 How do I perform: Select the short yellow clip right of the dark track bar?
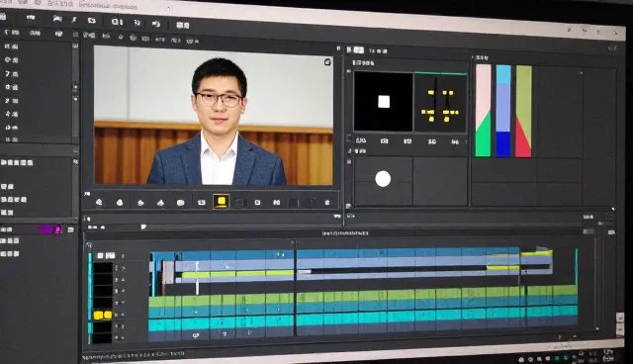click(x=502, y=268)
